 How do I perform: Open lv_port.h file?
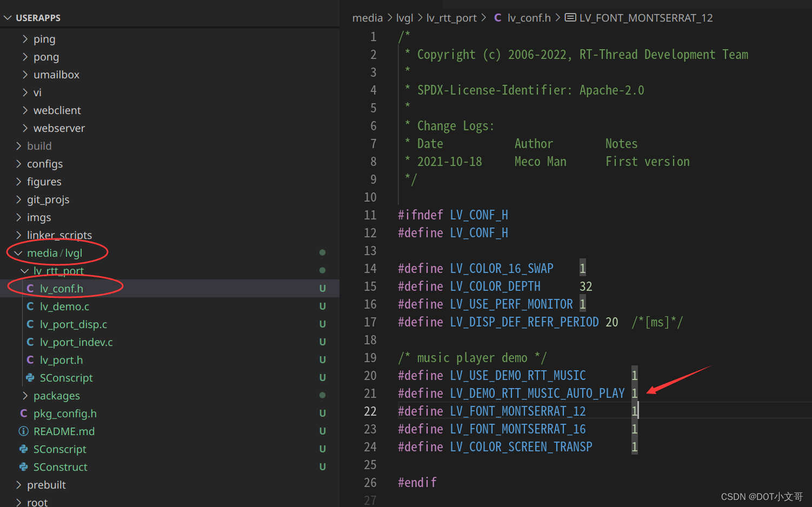[x=62, y=360]
